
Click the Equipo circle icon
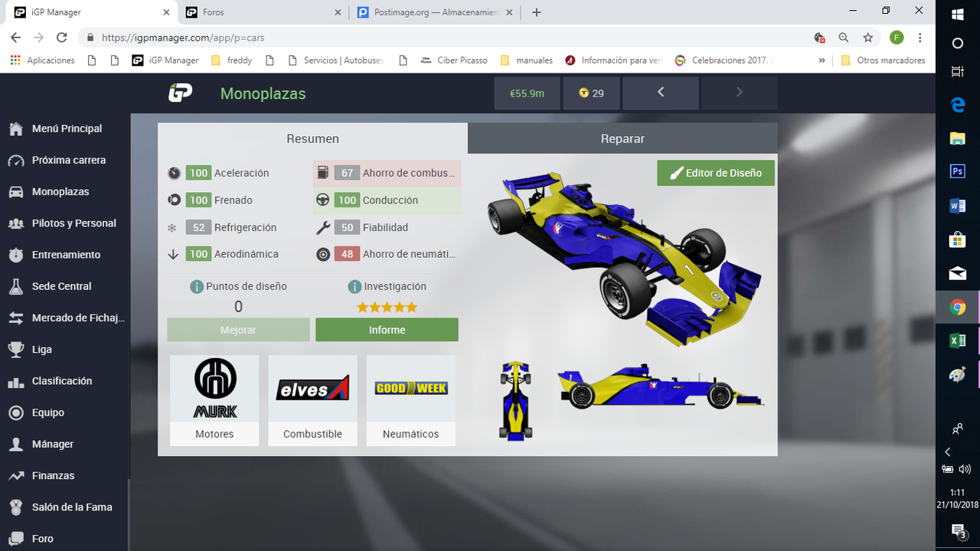point(16,412)
